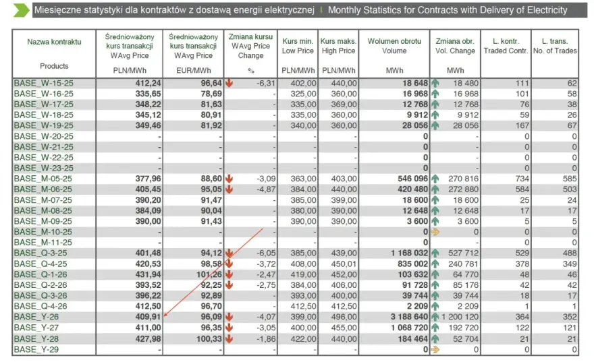The height and width of the screenshot is (364, 594).
Task: Click yellow sideways arrow in BASE_M-10-25 row
Action: [x=435, y=232]
